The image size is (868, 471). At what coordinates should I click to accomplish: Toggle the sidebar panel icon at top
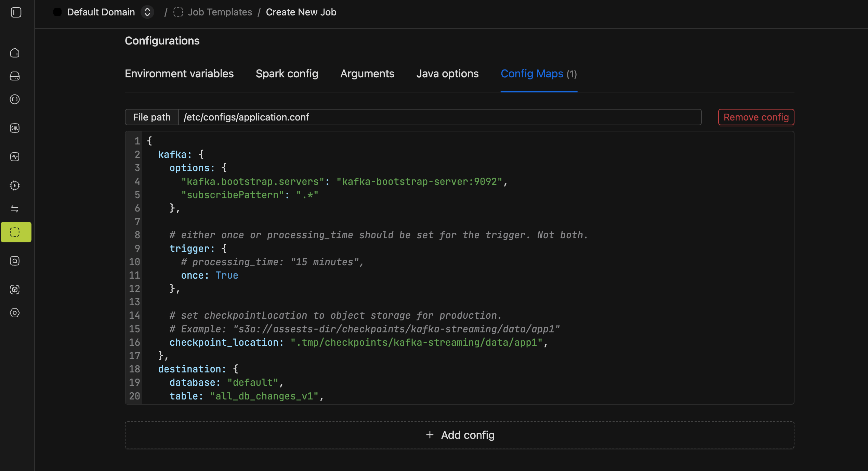(x=16, y=12)
